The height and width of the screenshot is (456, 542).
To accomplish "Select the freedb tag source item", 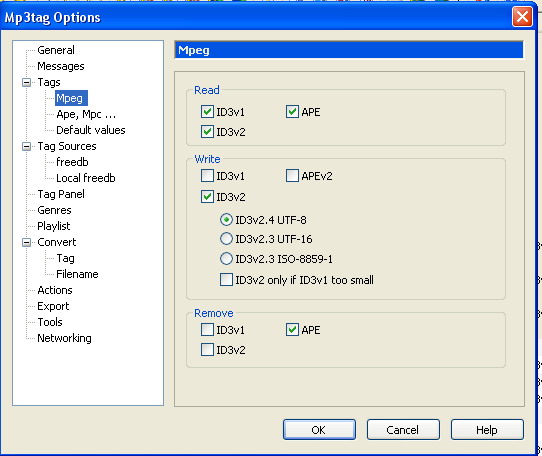I will point(72,162).
